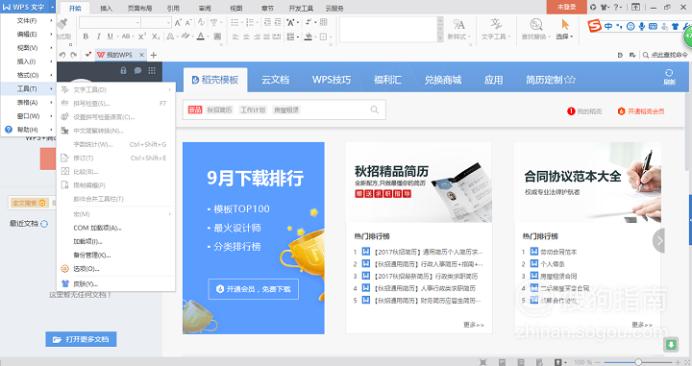This screenshot has width=692, height=366.
Task: Click the green download arrow button
Action: point(671,344)
